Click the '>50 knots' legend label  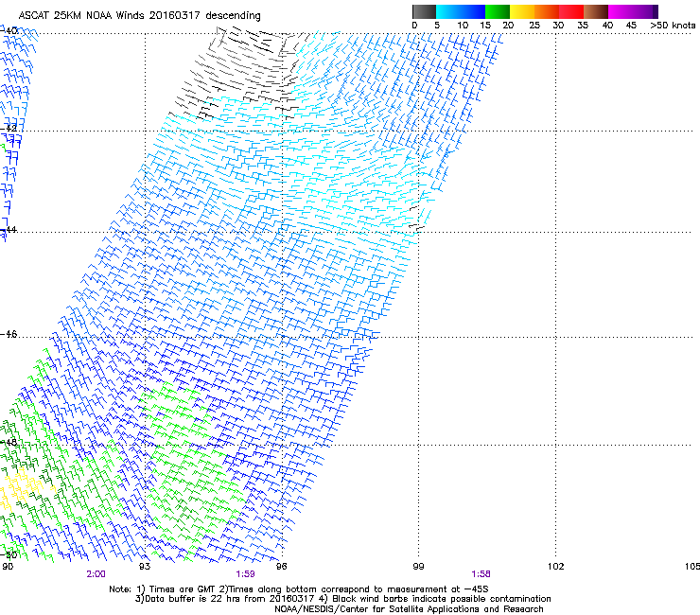coord(673,26)
